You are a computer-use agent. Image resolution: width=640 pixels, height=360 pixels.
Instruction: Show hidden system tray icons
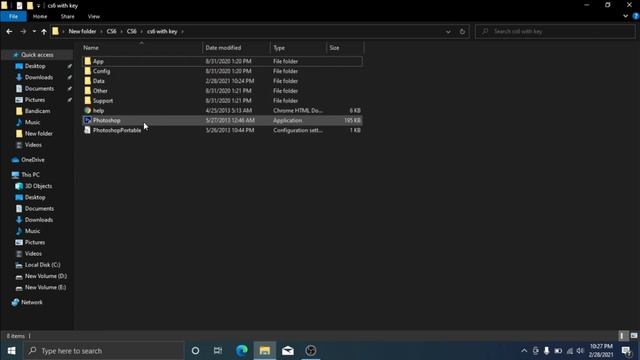pyautogui.click(x=524, y=351)
